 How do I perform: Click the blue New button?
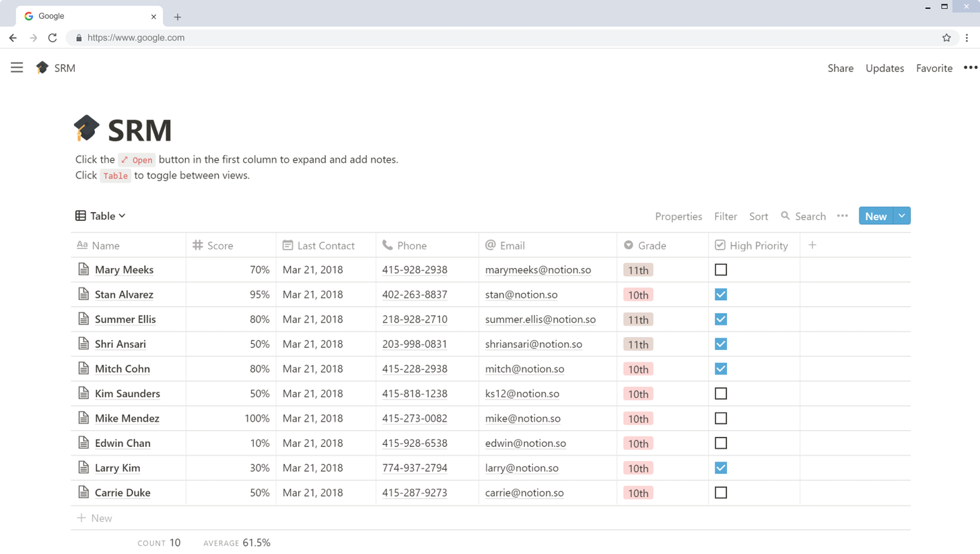pos(876,215)
